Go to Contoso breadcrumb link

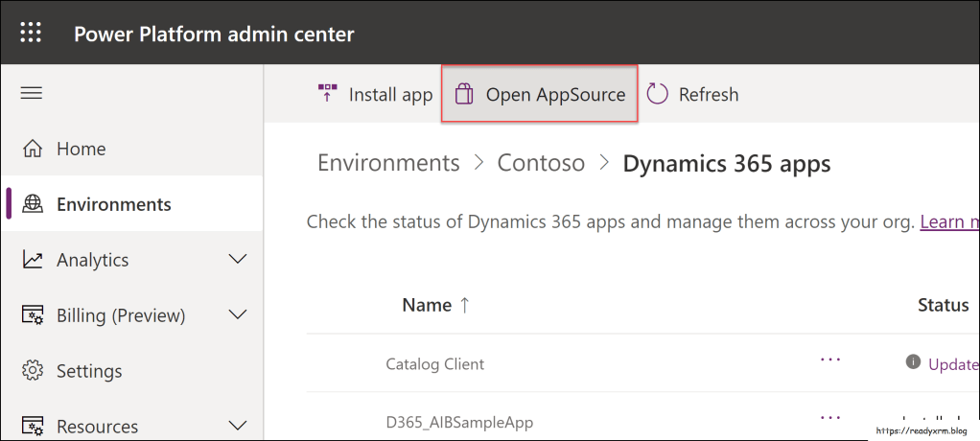[x=541, y=163]
